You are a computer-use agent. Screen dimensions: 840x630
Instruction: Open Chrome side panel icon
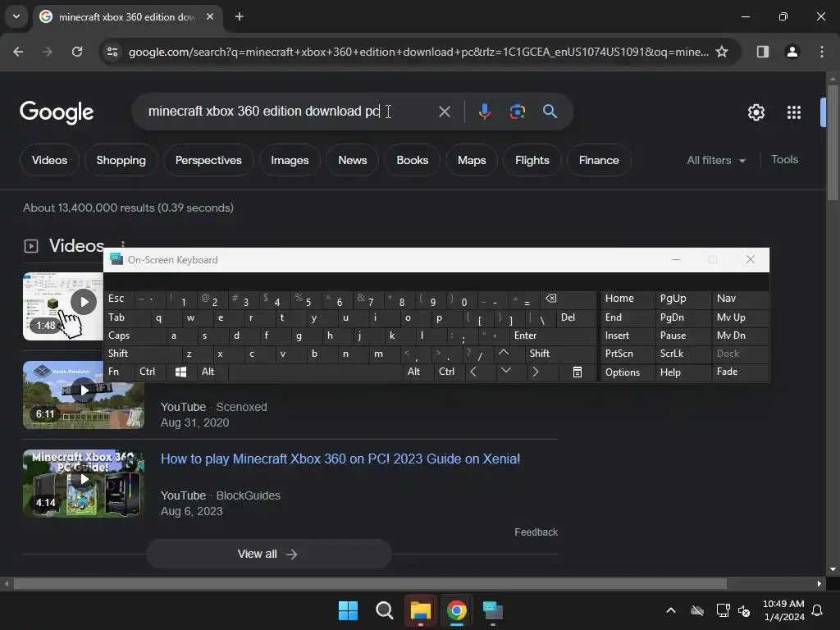[762, 52]
